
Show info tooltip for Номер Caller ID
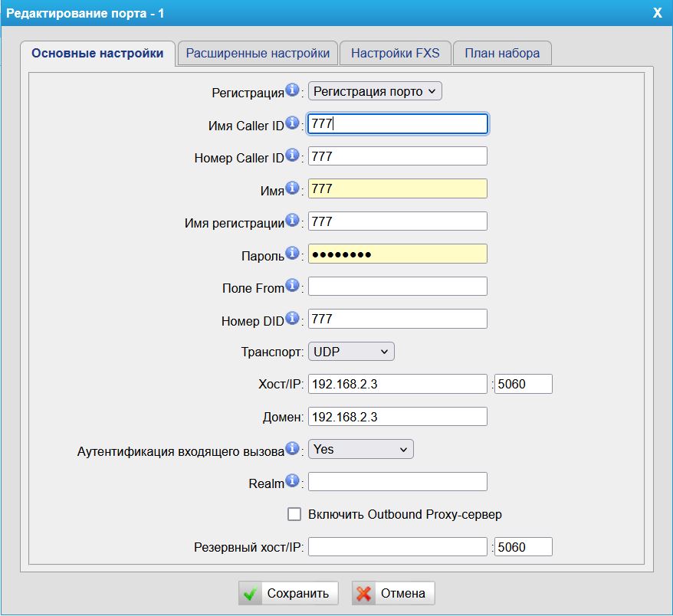[292, 155]
